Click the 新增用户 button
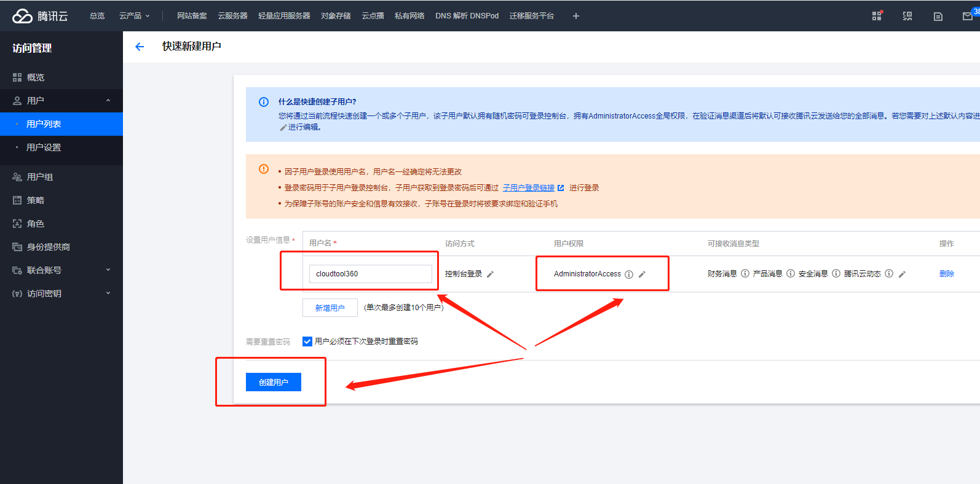The width and height of the screenshot is (980, 484). [x=330, y=308]
